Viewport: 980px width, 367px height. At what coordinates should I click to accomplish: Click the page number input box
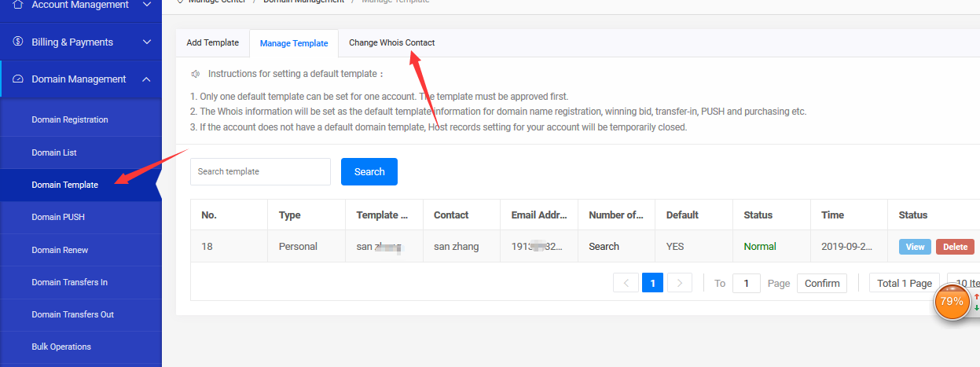click(747, 283)
